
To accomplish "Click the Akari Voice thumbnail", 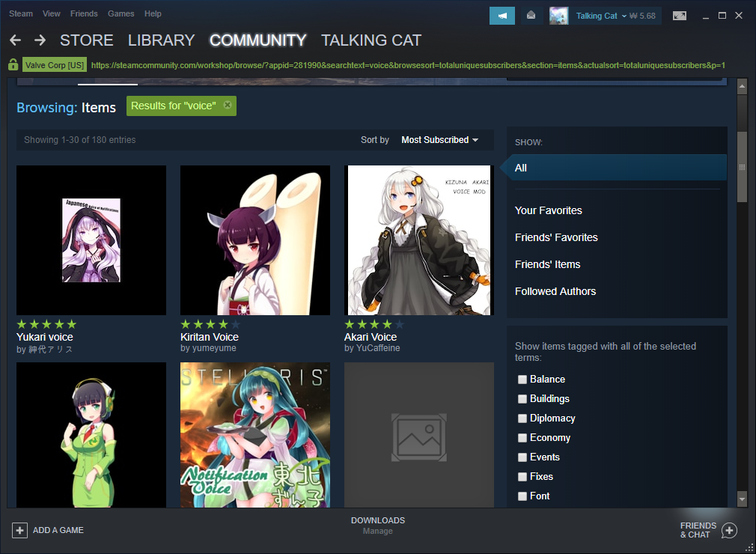I will click(419, 240).
